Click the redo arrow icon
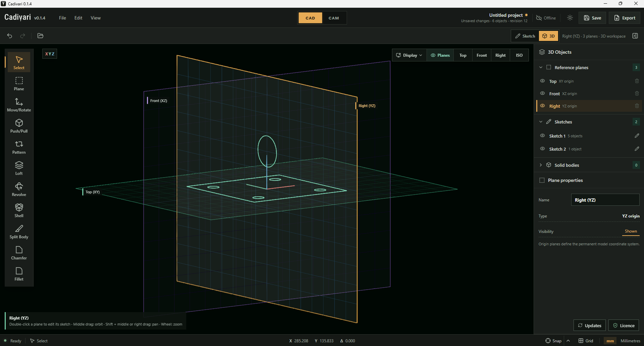The height and width of the screenshot is (346, 644). point(22,36)
